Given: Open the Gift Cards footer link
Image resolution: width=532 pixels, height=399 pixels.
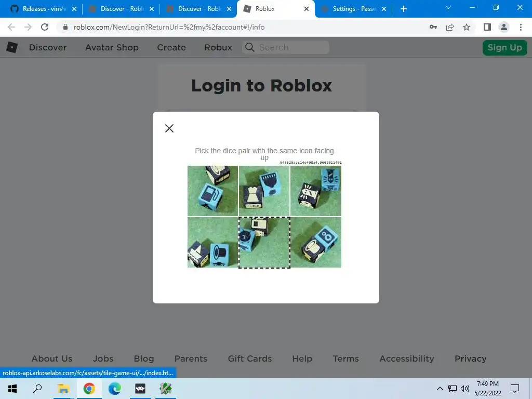Looking at the screenshot, I should (x=250, y=358).
